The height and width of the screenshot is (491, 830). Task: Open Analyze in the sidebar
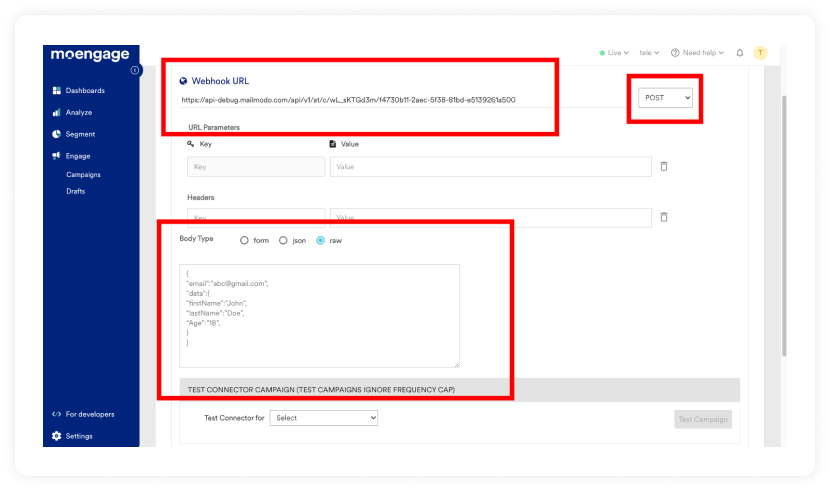pos(79,112)
